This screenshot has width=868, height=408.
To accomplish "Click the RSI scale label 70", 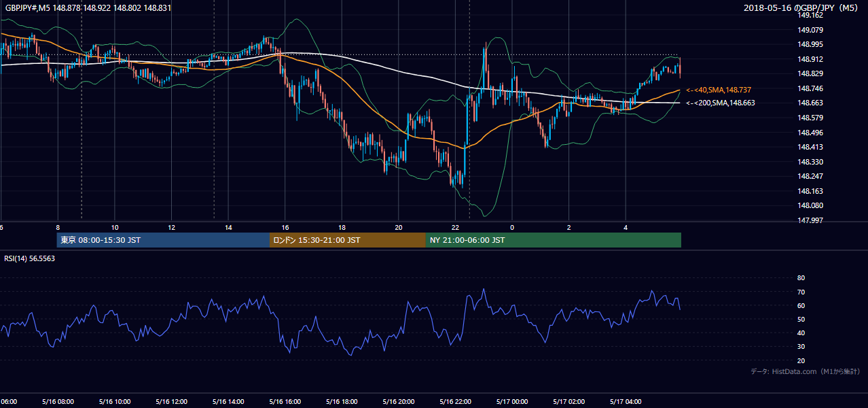I will point(801,292).
